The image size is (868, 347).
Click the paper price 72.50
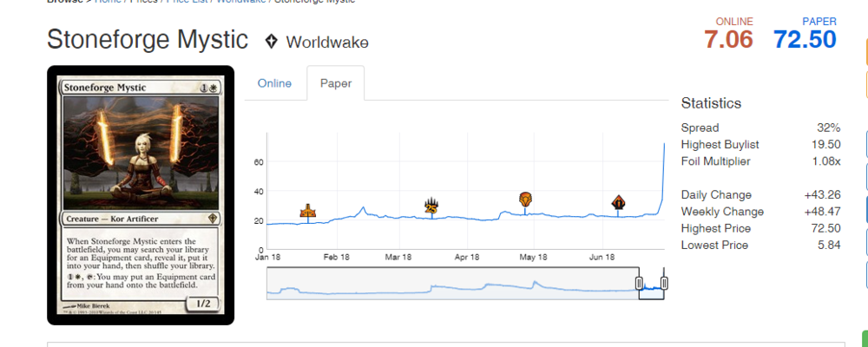click(805, 39)
